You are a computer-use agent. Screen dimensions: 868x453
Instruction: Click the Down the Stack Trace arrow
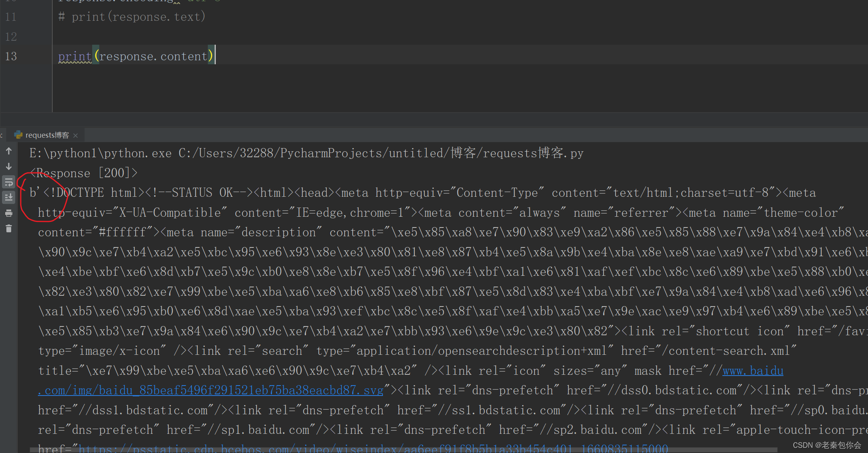pyautogui.click(x=9, y=166)
